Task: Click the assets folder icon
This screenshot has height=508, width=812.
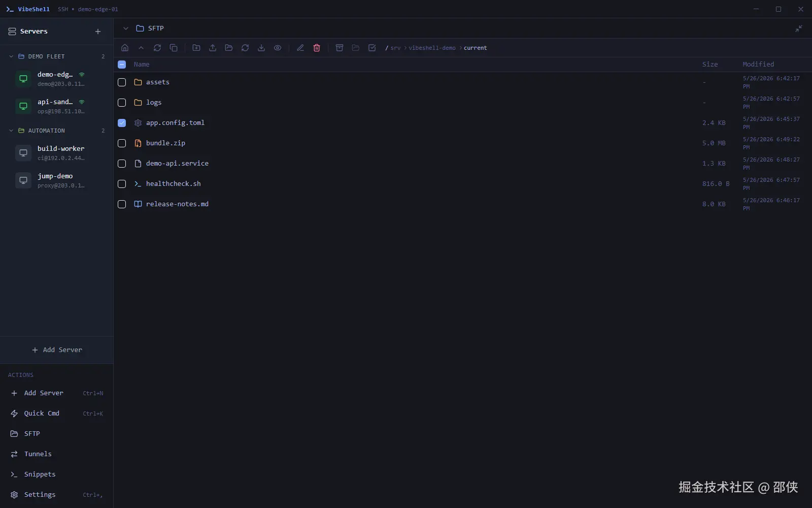Action: [x=138, y=82]
